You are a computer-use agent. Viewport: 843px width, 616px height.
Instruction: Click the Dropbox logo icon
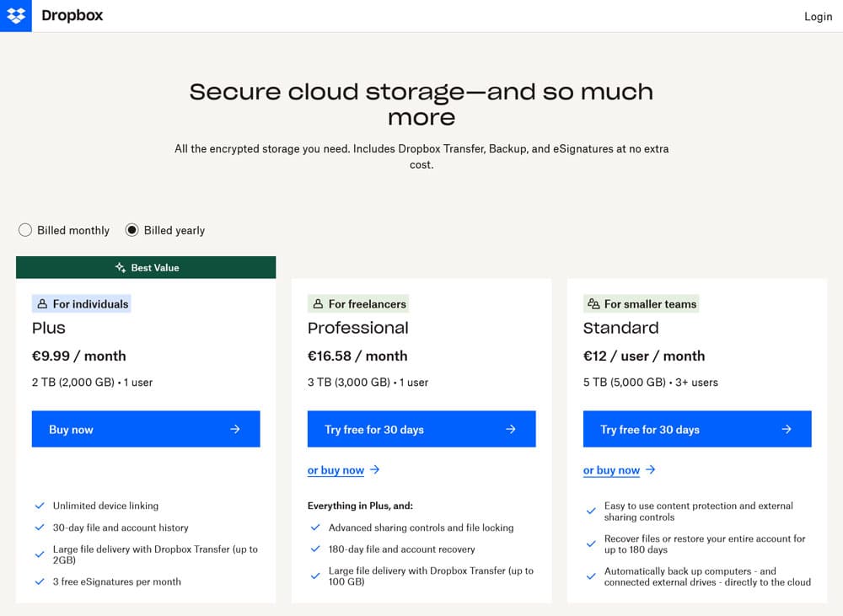tap(16, 16)
